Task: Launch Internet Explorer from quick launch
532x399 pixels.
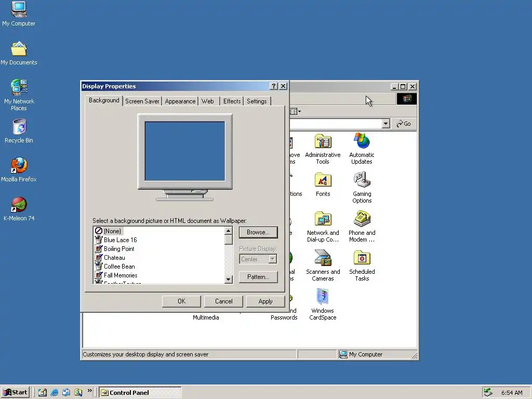Action: [x=54, y=393]
